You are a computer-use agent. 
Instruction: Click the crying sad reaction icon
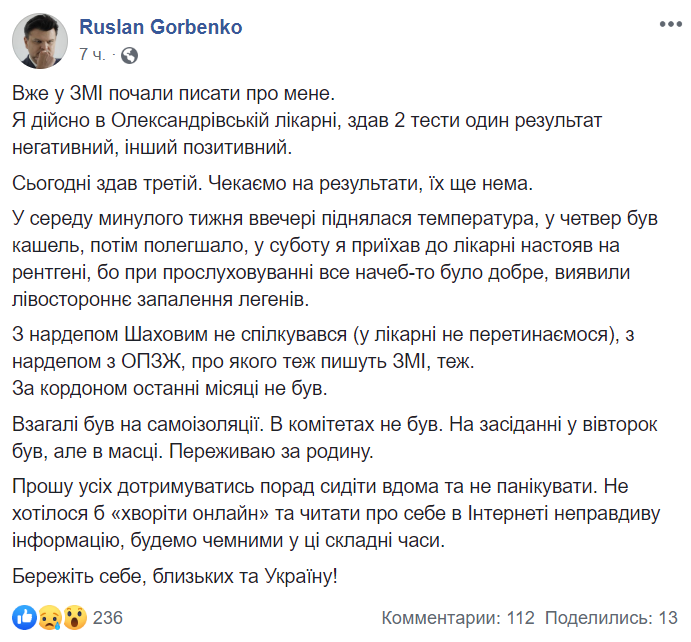pyautogui.click(x=49, y=617)
